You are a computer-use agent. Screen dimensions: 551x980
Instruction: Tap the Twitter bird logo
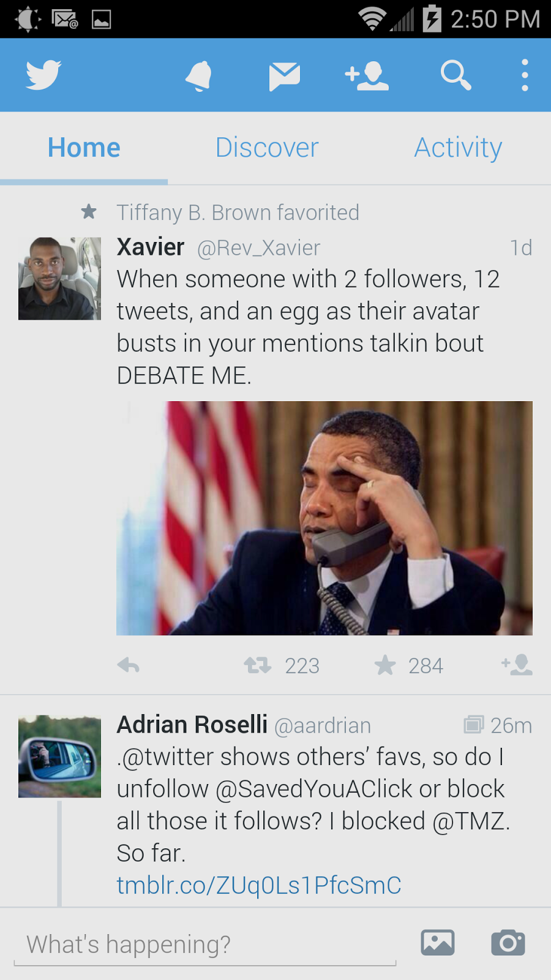point(43,75)
